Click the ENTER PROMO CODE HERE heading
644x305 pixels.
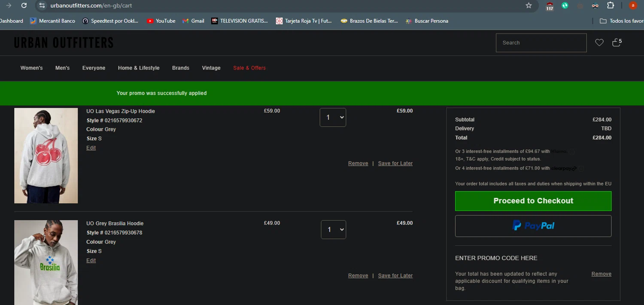[496, 258]
